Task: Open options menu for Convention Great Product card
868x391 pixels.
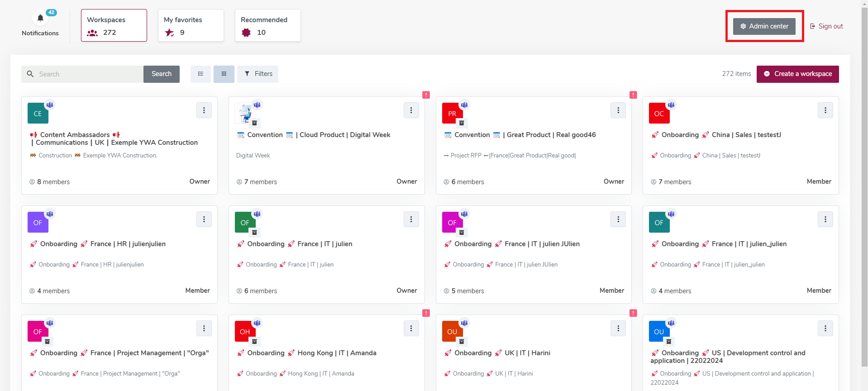Action: pos(618,110)
